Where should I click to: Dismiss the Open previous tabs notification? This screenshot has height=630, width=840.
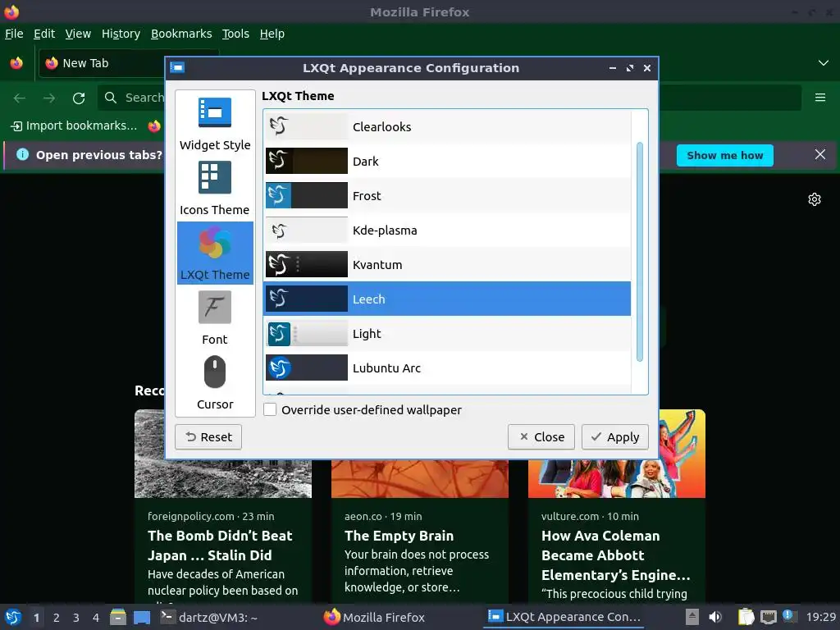820,155
